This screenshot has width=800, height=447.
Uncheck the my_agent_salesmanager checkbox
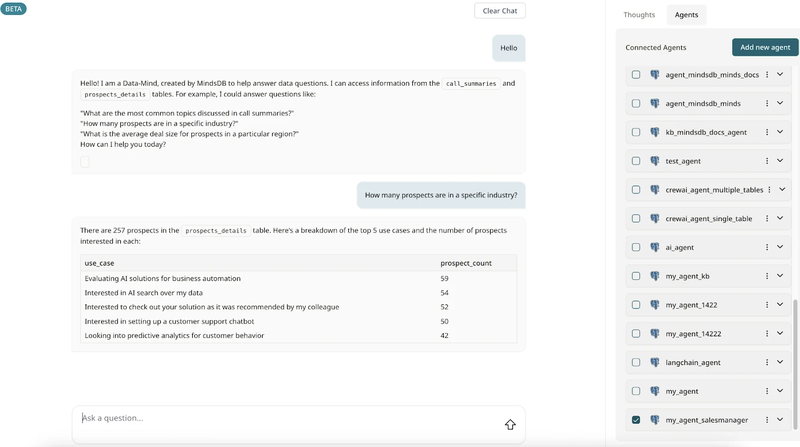636,420
